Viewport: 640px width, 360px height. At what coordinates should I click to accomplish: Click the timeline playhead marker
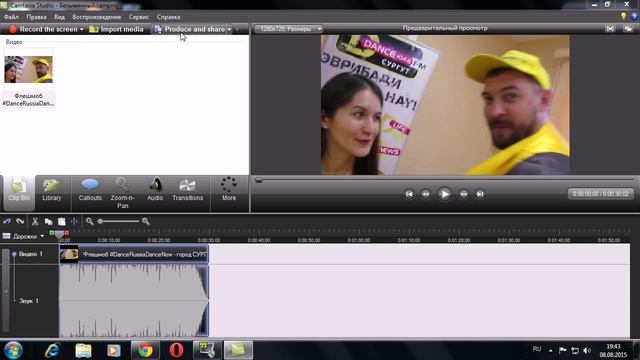[59, 234]
